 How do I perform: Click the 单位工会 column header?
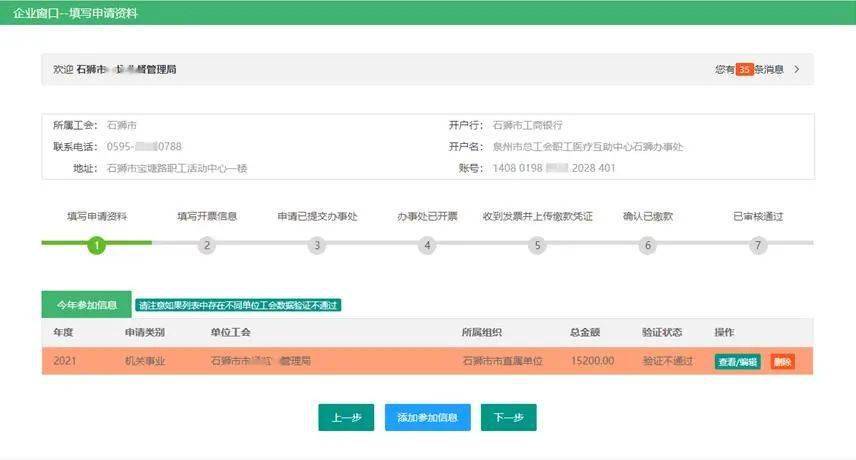tap(230, 332)
